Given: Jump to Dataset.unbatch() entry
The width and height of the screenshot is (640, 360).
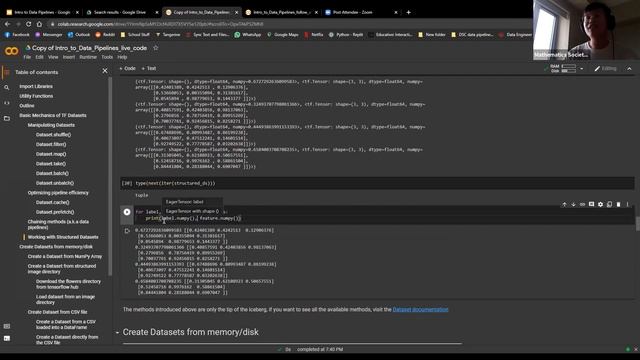Looking at the screenshot, I should 55,183.
